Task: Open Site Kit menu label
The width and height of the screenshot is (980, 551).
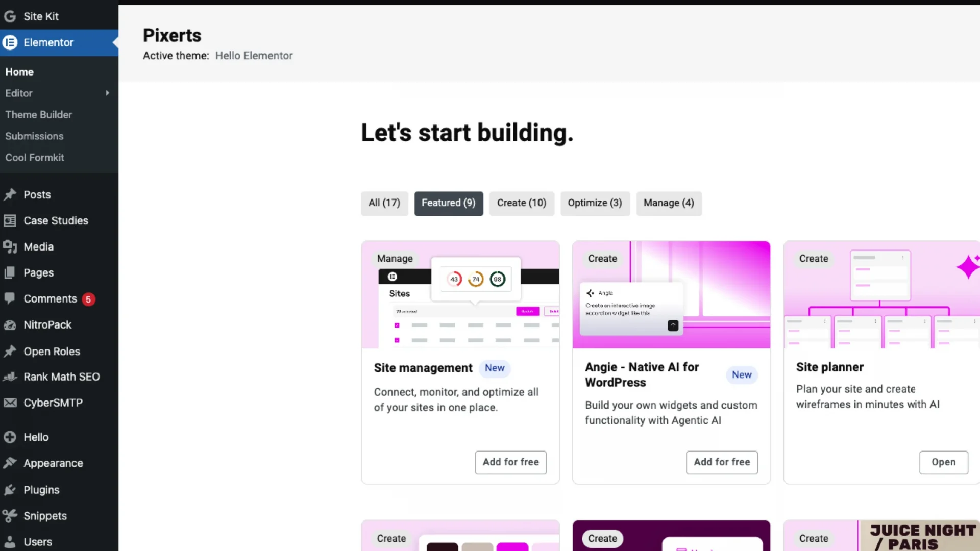Action: click(x=41, y=16)
